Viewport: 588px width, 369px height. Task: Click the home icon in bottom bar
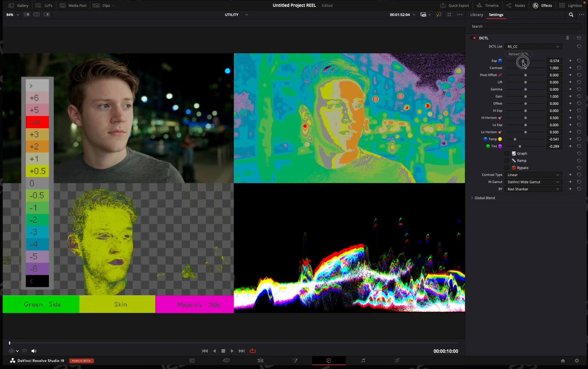[x=563, y=361]
